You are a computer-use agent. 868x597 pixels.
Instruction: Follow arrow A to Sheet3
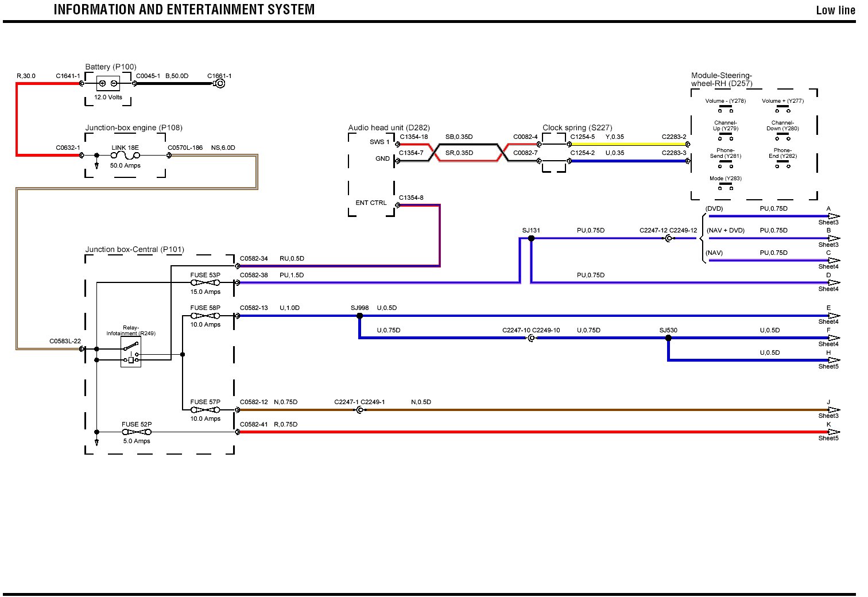(x=833, y=216)
